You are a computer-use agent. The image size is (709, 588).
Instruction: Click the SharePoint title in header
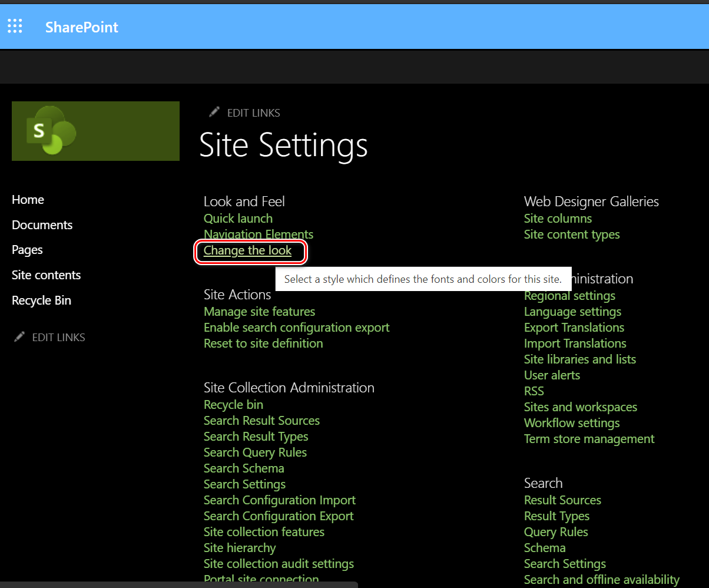tap(82, 27)
